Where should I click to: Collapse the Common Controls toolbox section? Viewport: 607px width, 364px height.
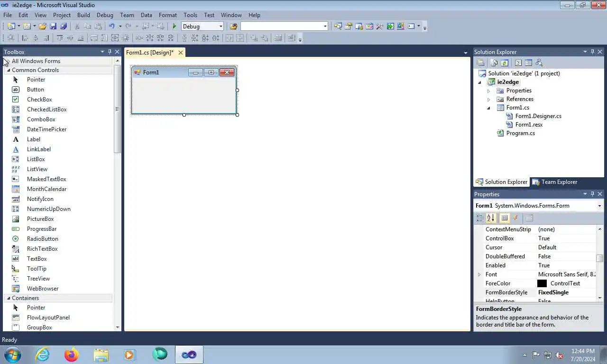pyautogui.click(x=8, y=70)
